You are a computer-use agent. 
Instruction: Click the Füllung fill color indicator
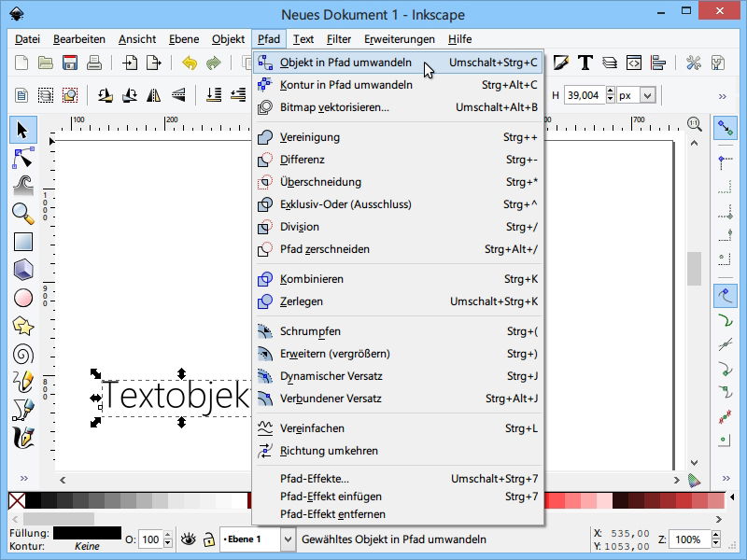point(87,533)
